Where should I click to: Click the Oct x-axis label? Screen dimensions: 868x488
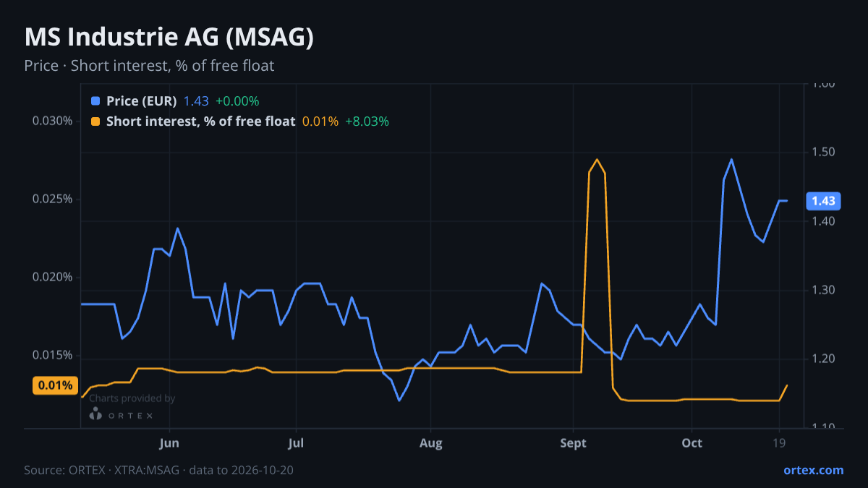(692, 442)
